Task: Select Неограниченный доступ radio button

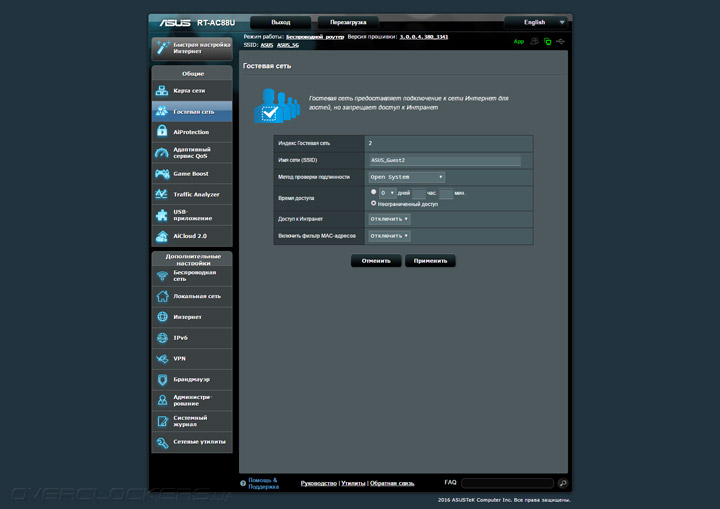Action: [373, 203]
